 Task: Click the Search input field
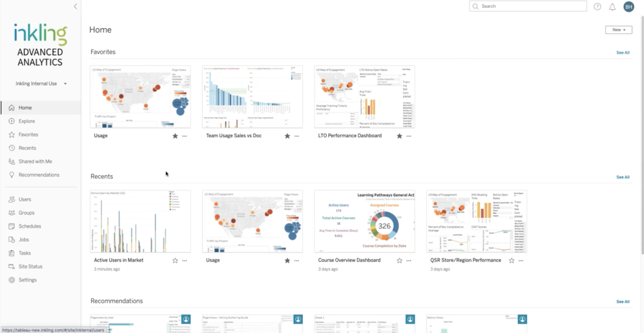point(528,6)
